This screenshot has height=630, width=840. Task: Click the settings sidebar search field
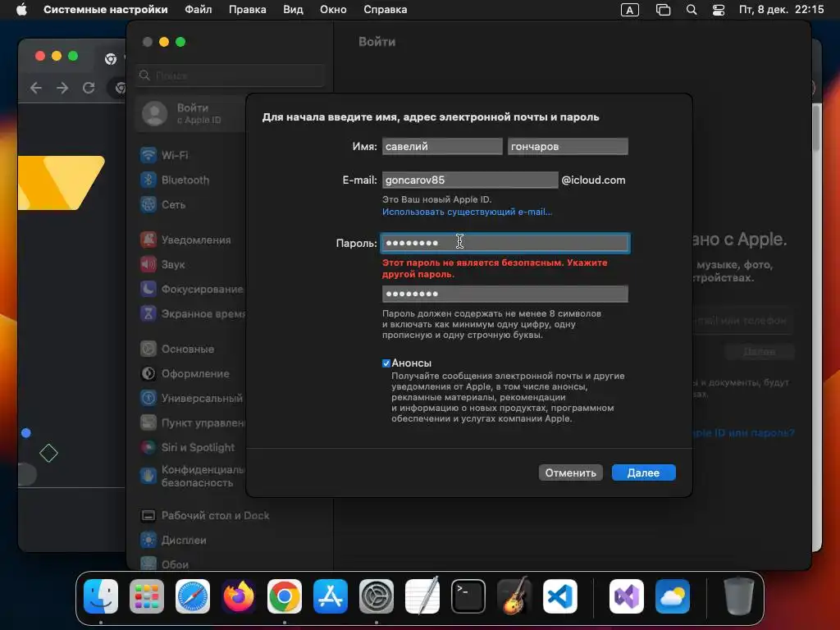(231, 75)
